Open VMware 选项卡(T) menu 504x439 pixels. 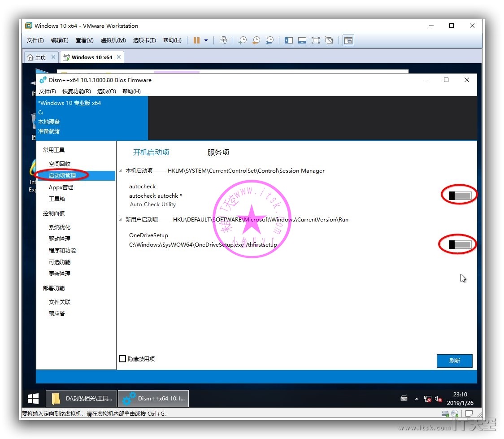[x=144, y=40]
